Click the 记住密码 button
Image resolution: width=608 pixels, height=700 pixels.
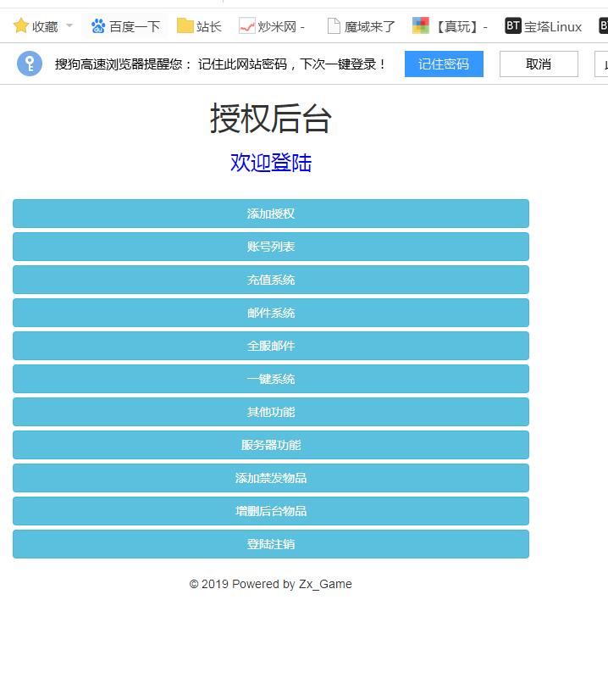click(x=444, y=64)
